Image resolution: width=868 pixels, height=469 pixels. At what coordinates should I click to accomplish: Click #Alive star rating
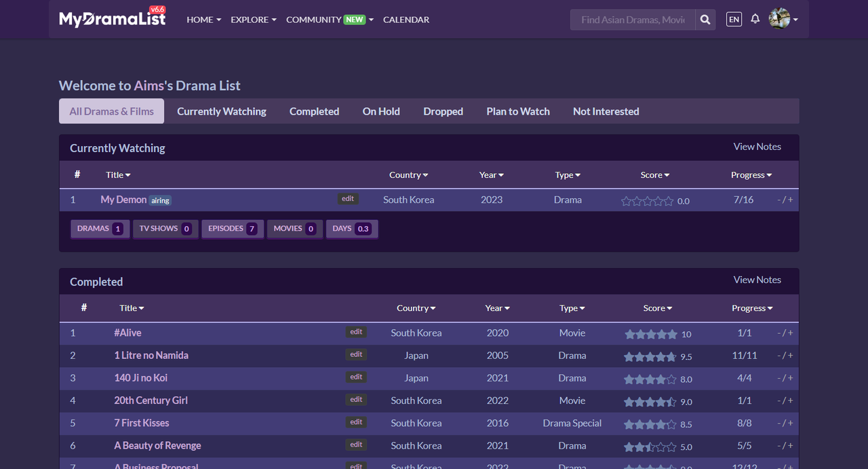click(x=651, y=334)
